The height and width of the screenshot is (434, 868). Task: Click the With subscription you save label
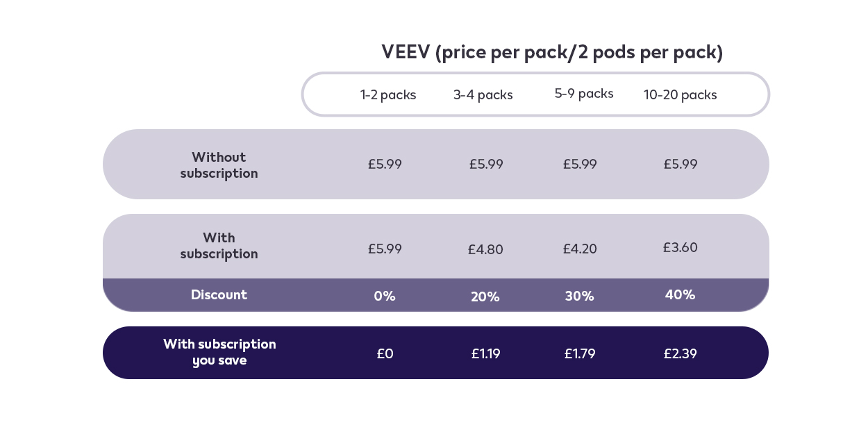219,353
